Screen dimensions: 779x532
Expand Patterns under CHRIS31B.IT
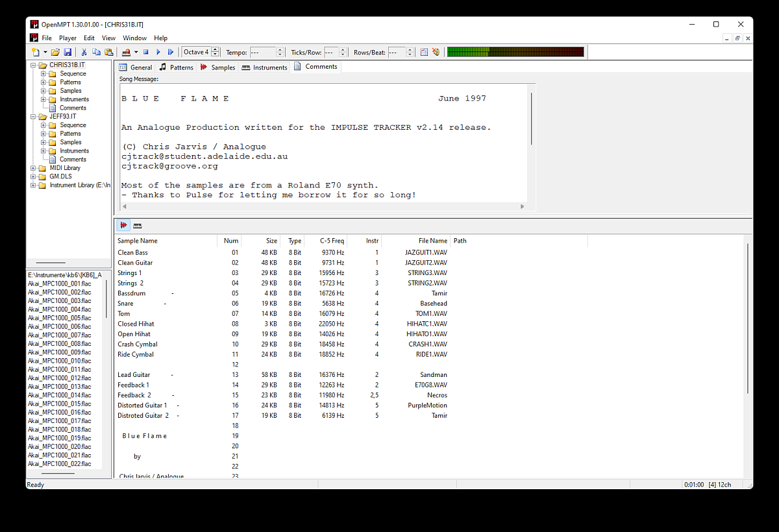(x=43, y=82)
